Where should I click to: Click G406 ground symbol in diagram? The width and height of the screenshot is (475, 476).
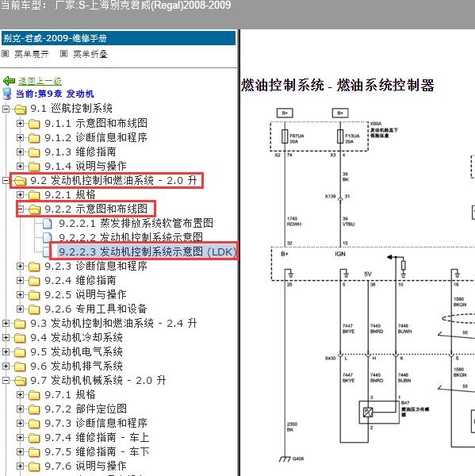pyautogui.click(x=285, y=459)
